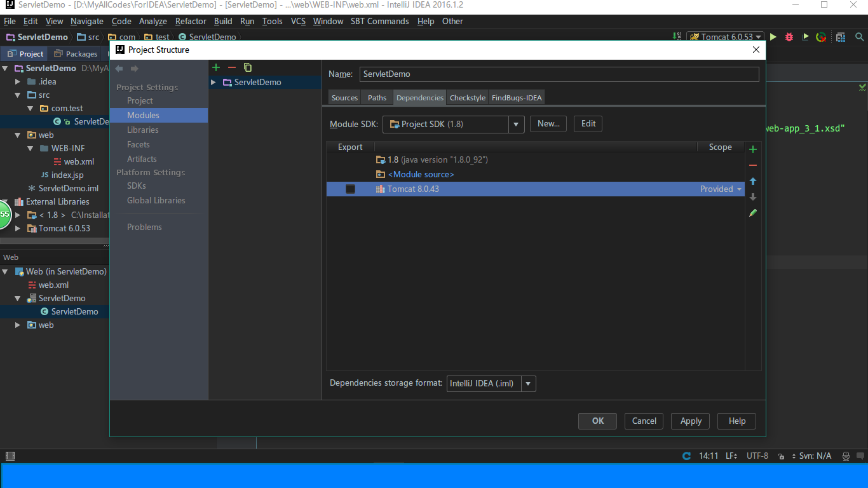Collapse External Libraries node
The width and height of the screenshot is (868, 488).
(x=6, y=201)
